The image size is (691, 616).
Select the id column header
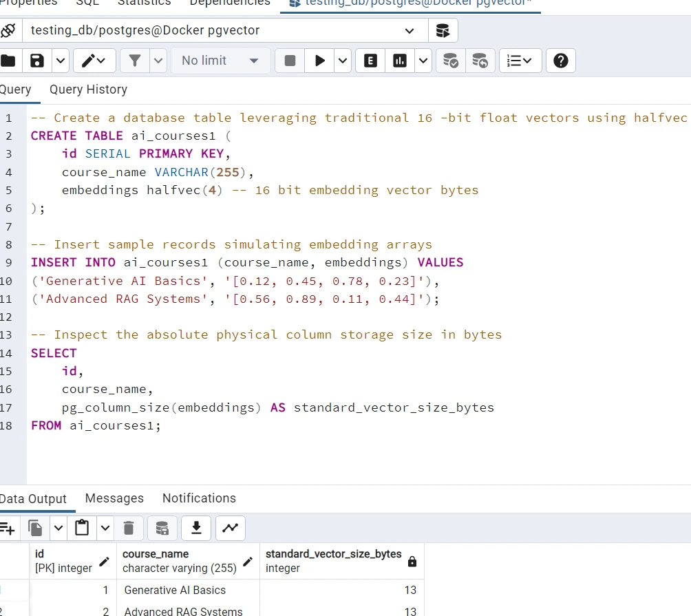[73, 561]
